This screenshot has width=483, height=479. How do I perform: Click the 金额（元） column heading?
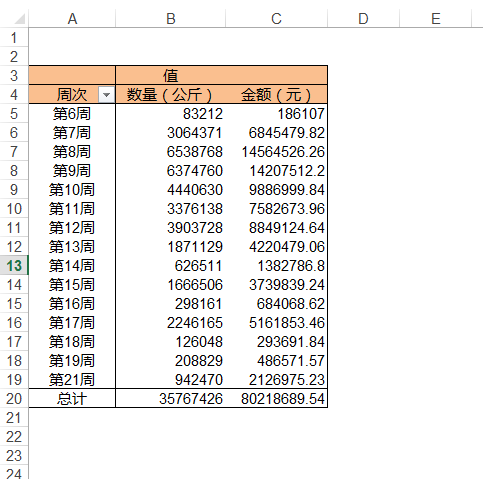pyautogui.click(x=276, y=95)
